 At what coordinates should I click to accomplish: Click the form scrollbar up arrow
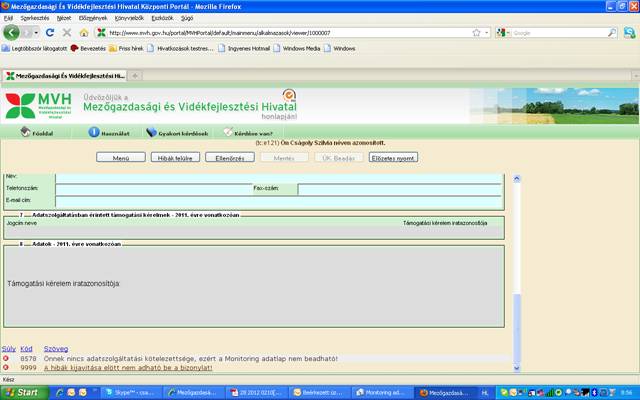(x=517, y=178)
